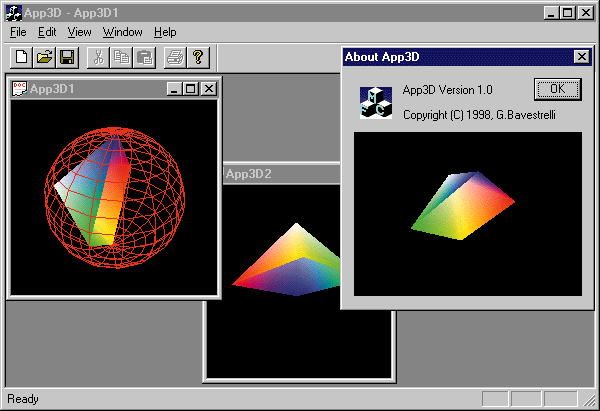
Task: Open the Edit menu
Action: [x=47, y=32]
